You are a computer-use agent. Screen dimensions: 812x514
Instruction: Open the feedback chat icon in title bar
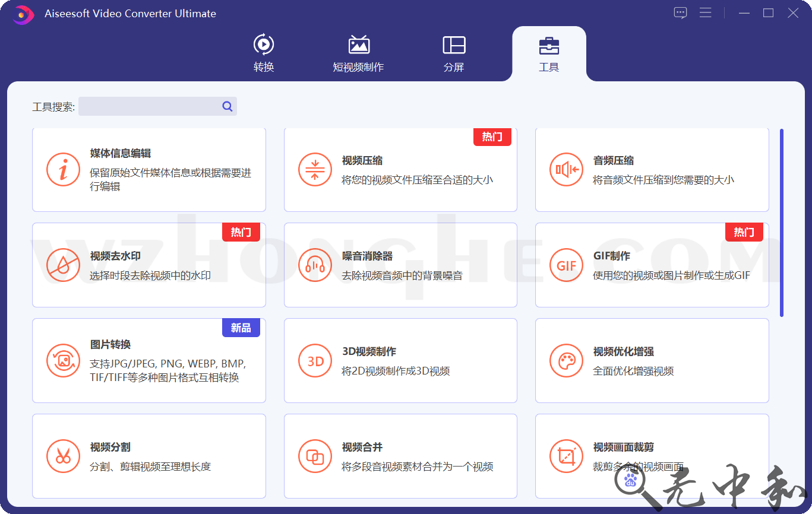680,12
